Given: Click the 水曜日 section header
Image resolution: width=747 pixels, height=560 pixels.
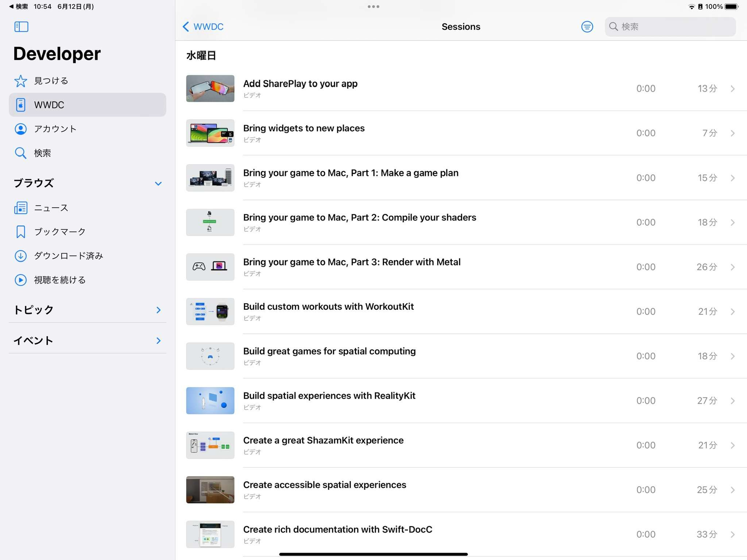Looking at the screenshot, I should tap(201, 55).
